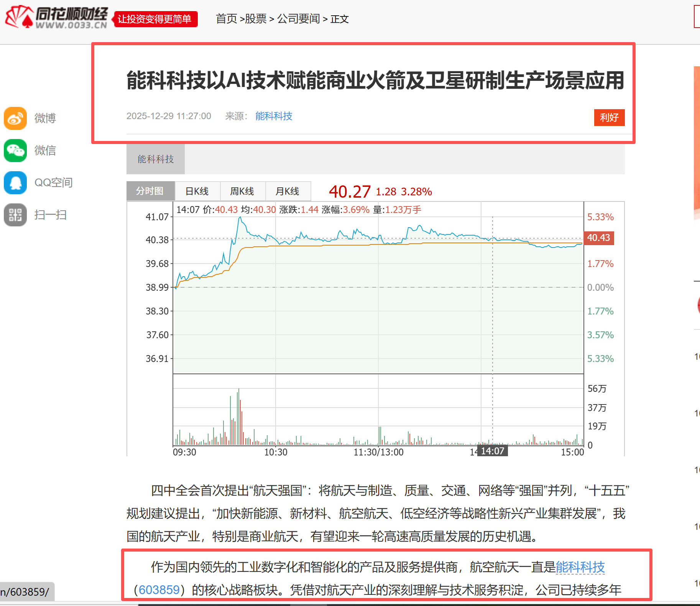Image resolution: width=700 pixels, height=606 pixels.
Task: Click the 15:00 time axis label
Action: pos(573,452)
